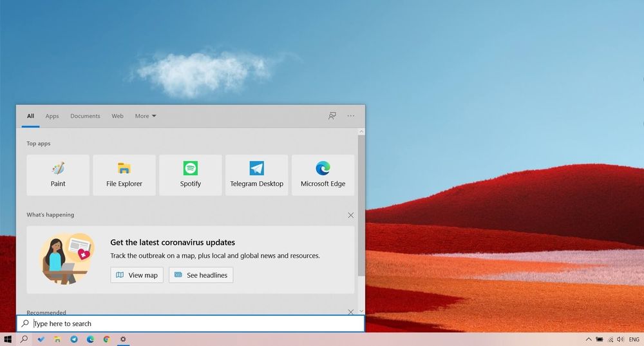Open Telegram on the taskbar
Viewport: 644px width, 346px height.
[74, 339]
